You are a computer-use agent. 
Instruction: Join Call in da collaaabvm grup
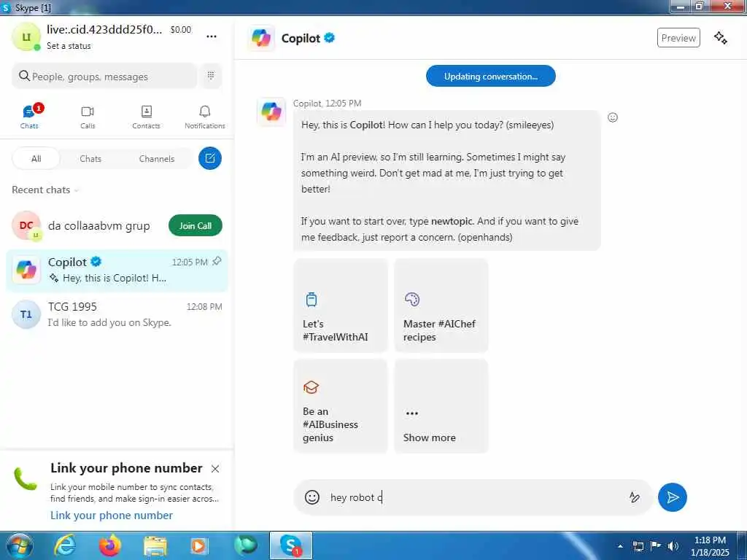pyautogui.click(x=196, y=226)
